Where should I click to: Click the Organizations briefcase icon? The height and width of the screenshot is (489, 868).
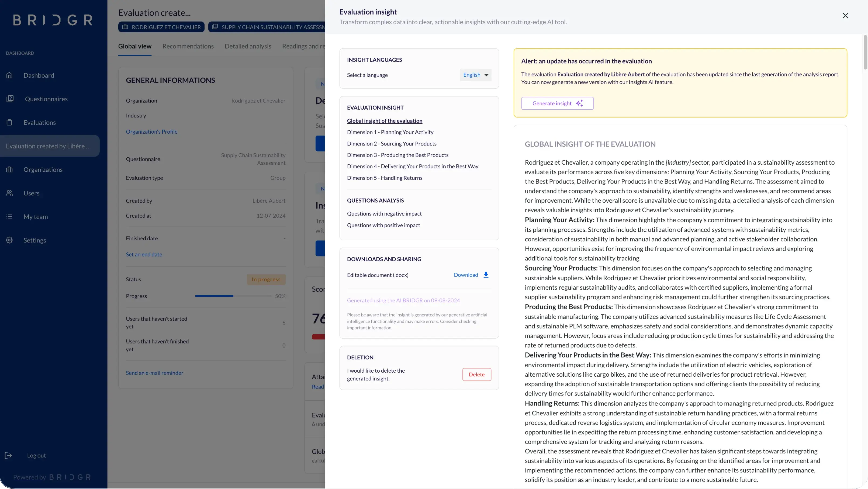tap(9, 169)
